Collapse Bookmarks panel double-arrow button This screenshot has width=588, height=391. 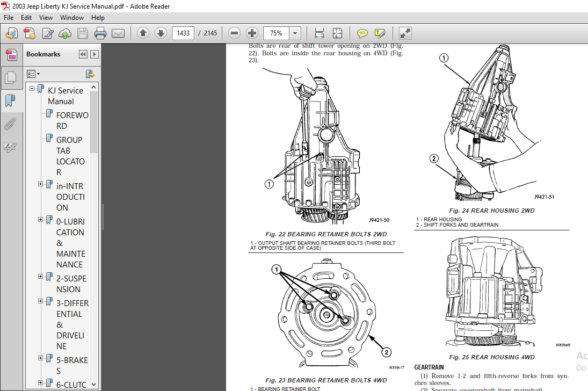pyautogui.click(x=83, y=54)
